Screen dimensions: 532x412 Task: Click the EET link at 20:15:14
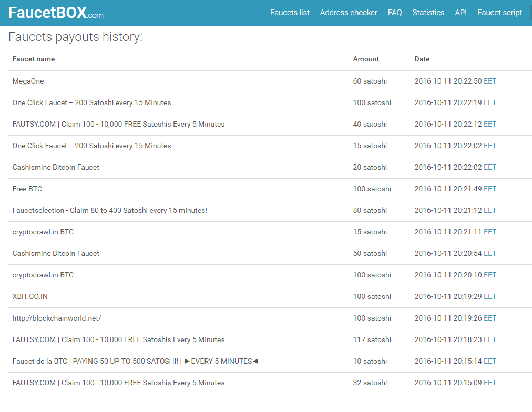click(490, 361)
